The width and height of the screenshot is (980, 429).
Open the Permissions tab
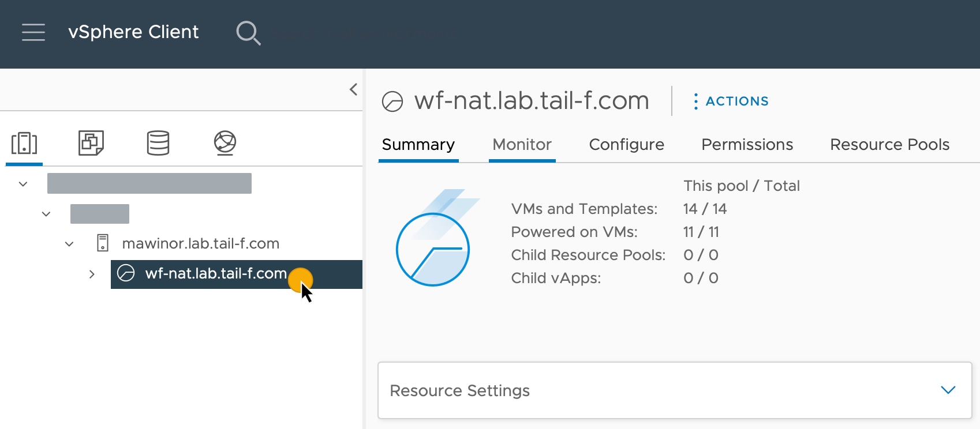pos(747,145)
